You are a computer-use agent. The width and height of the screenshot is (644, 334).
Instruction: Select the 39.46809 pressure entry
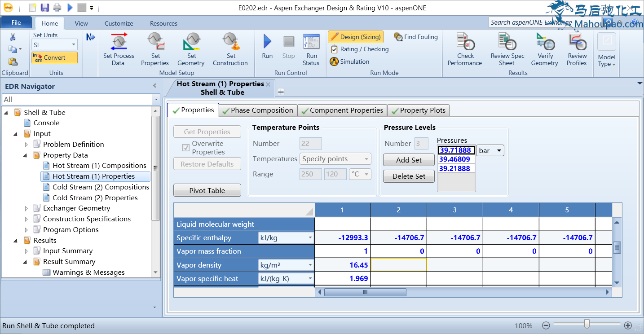click(456, 159)
